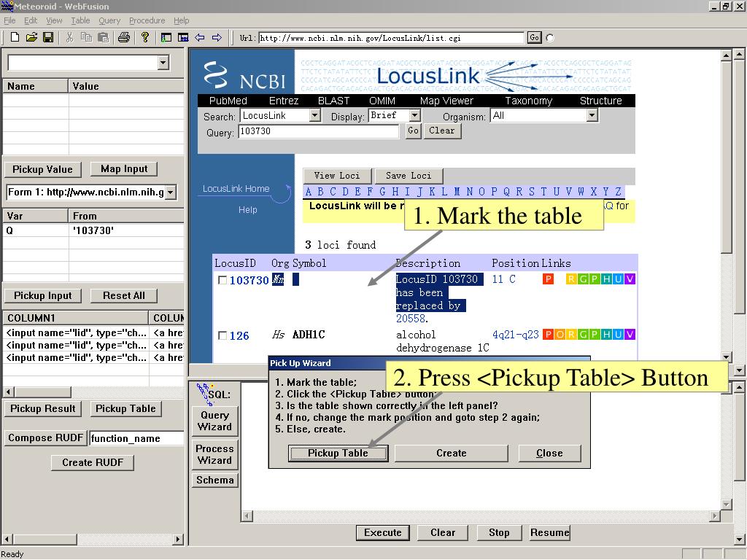Viewport: 747px width, 560px height.
Task: Click the SQL editor horizontal scrollbar right arrow
Action: [x=713, y=516]
